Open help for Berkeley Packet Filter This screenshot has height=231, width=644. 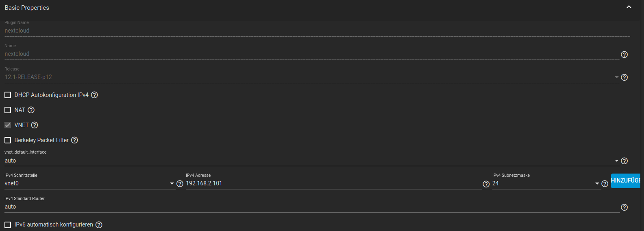[x=74, y=140]
